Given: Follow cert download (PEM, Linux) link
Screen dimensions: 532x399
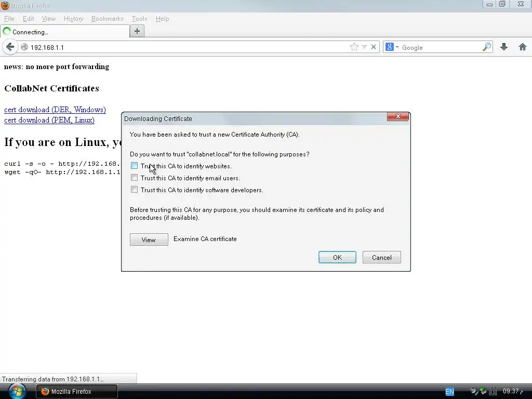Looking at the screenshot, I should click(49, 120).
